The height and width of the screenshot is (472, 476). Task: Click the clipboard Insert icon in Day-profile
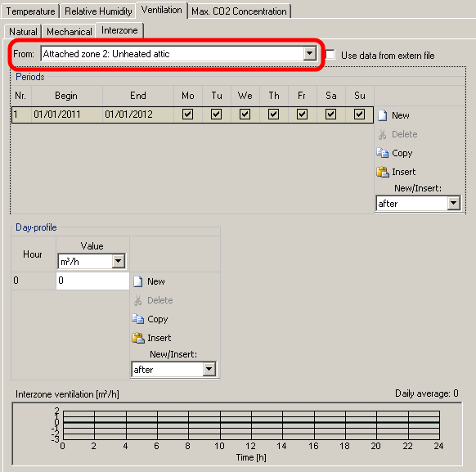click(138, 338)
